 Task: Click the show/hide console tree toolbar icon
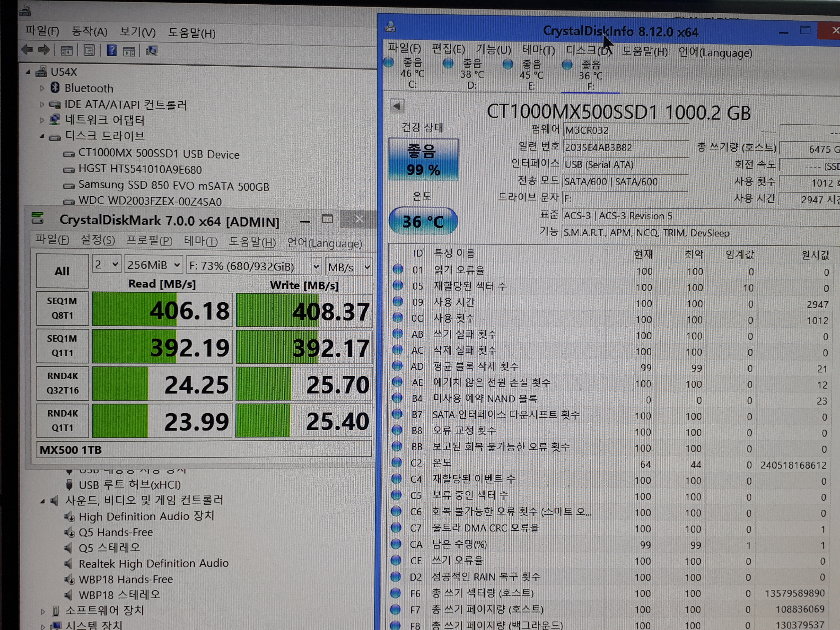point(67,50)
